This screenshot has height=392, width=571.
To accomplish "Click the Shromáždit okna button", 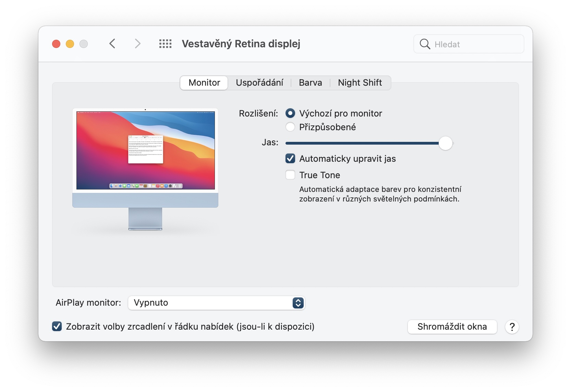I will click(452, 327).
